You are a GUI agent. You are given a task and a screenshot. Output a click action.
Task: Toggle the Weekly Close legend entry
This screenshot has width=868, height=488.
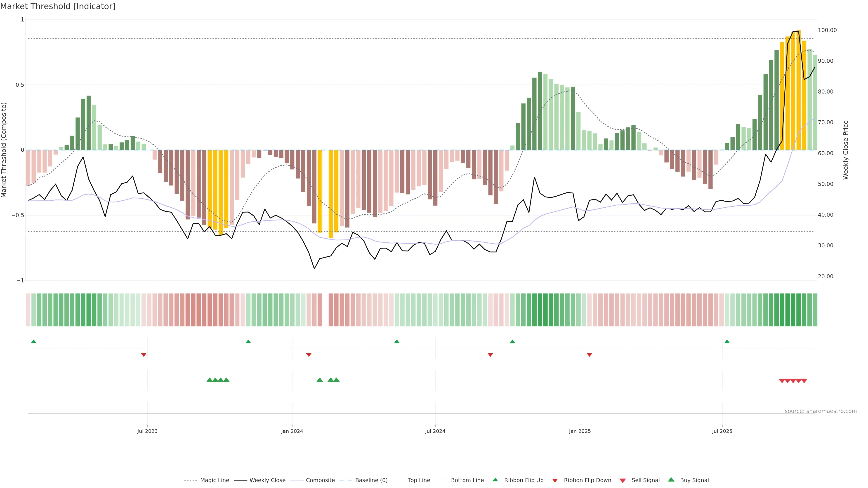(x=267, y=480)
